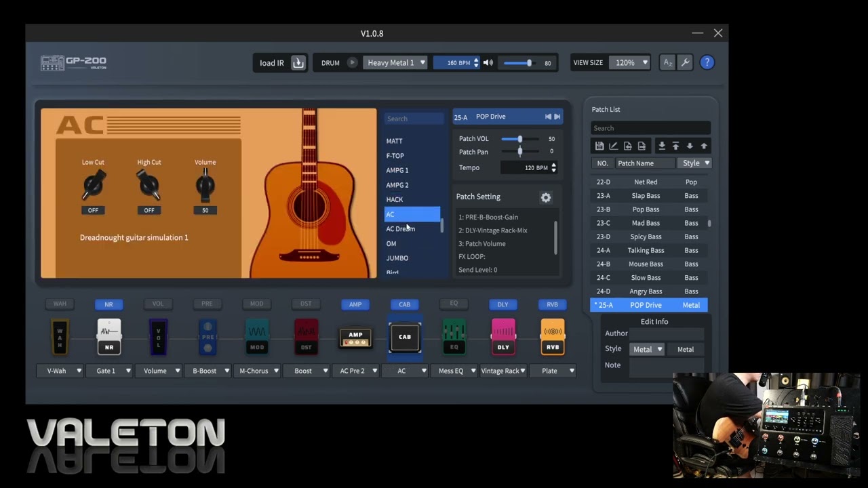Open the M-Chorus model dropdown

[257, 371]
